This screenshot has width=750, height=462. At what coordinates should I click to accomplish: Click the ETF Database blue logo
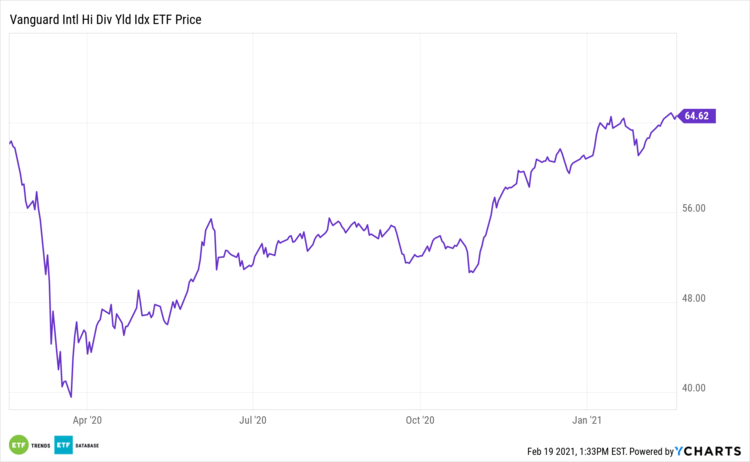63,445
